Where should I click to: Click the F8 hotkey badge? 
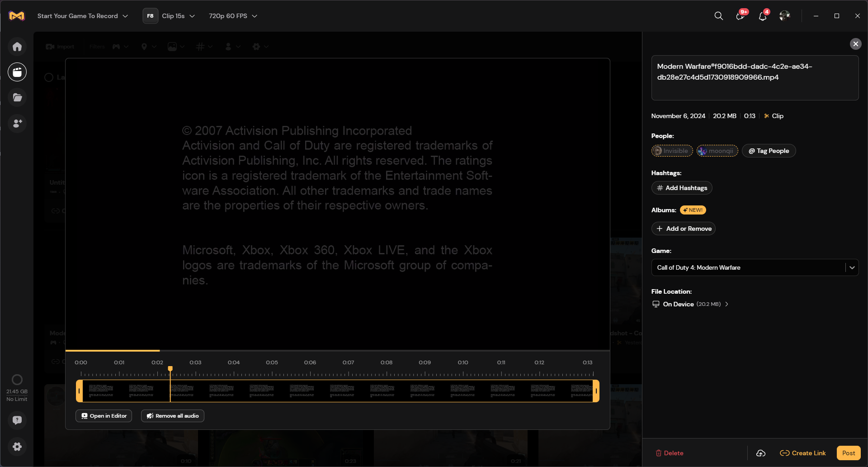point(150,16)
